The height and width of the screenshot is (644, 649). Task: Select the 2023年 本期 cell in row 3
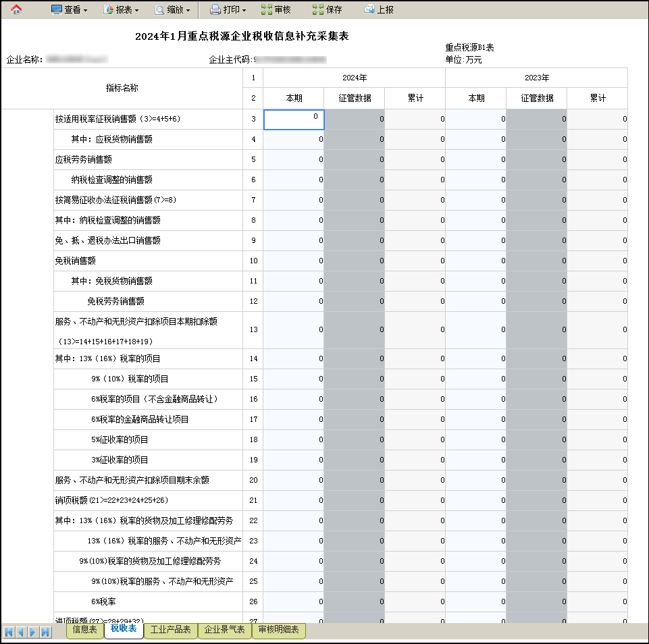coord(476,119)
